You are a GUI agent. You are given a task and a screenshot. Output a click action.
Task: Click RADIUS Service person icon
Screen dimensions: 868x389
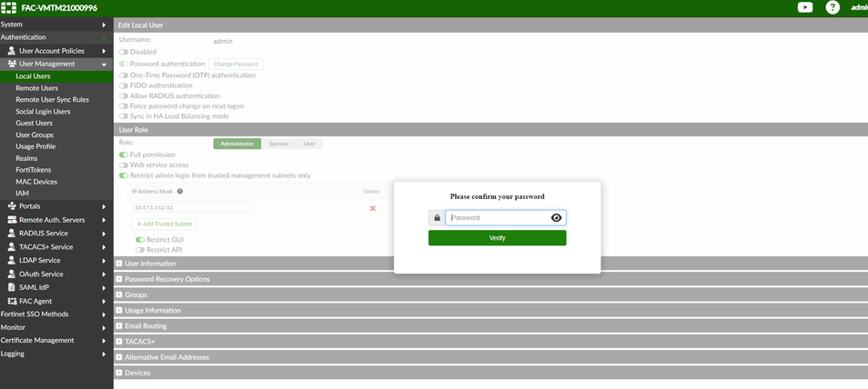click(12, 233)
